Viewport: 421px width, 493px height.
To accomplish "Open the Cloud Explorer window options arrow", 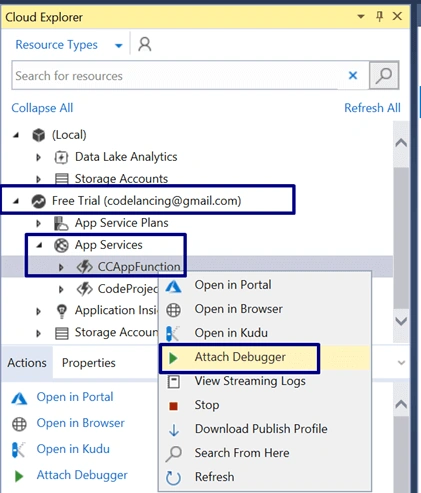I will (x=361, y=16).
